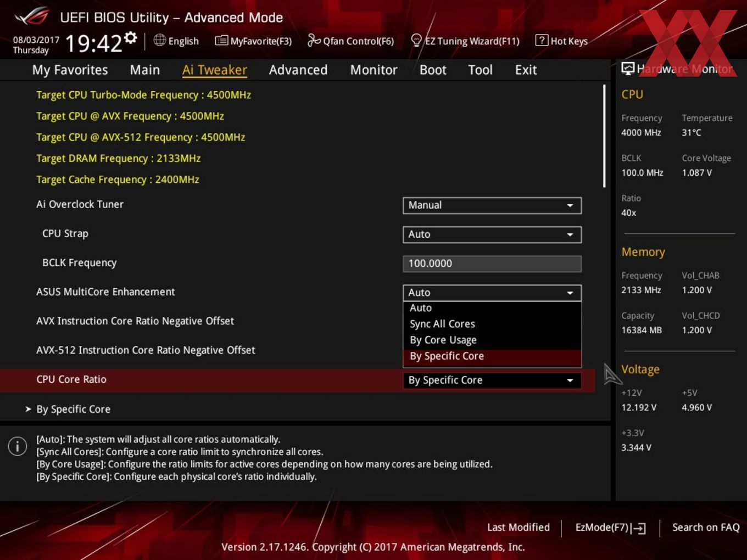
Task: Launch EZ Tuning Wizard(F11)
Action: pyautogui.click(x=465, y=41)
